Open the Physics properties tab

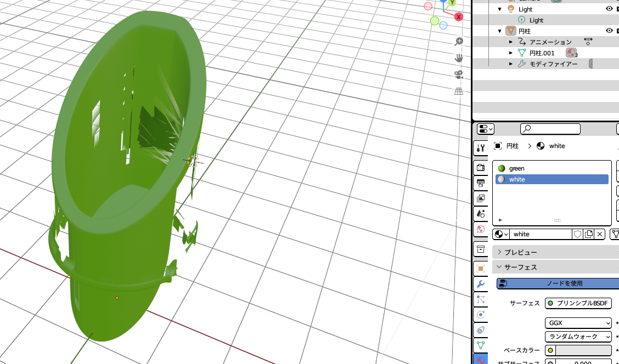480,315
